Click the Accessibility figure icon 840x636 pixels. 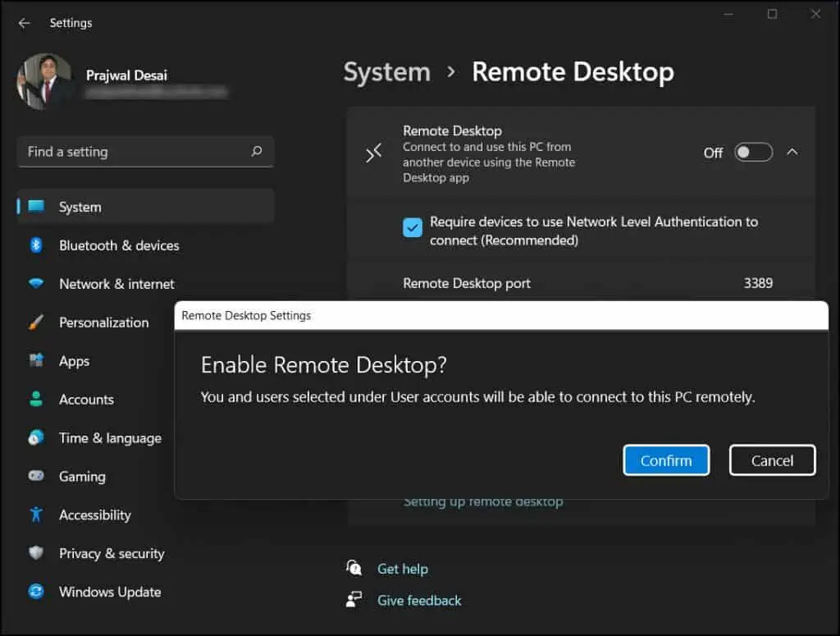pos(36,515)
